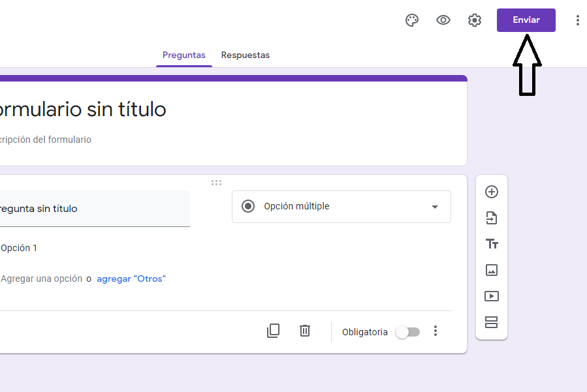Switch to the Respuestas tab
Image resolution: width=587 pixels, height=392 pixels.
pyautogui.click(x=246, y=55)
